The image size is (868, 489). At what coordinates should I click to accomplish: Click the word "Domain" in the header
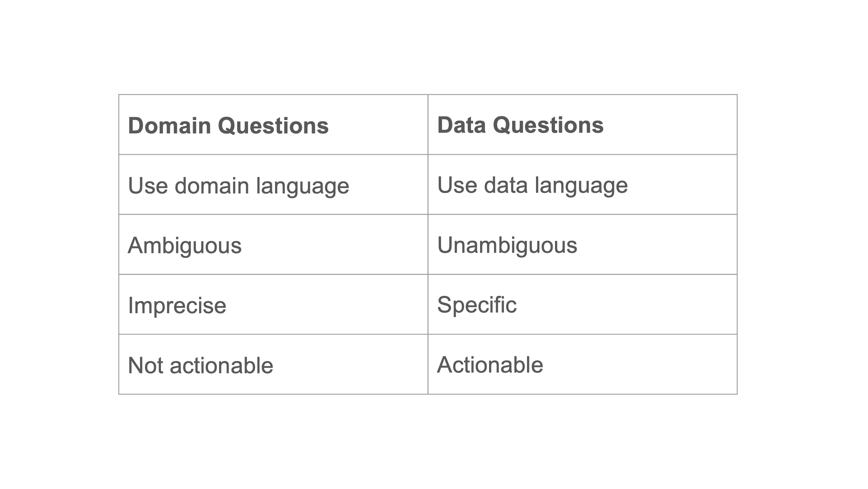[x=169, y=126]
